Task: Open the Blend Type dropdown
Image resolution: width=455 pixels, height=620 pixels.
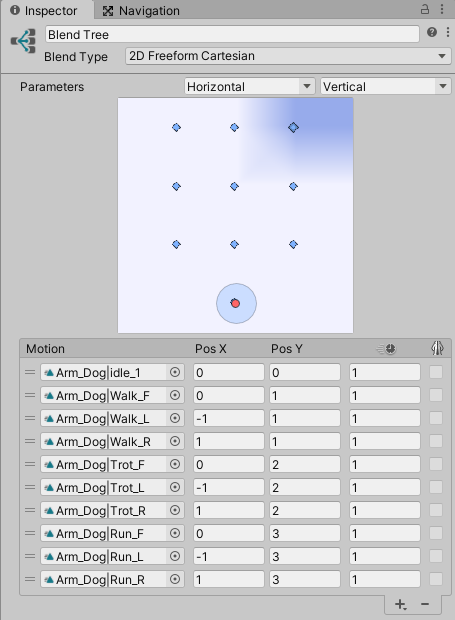Action: 288,56
